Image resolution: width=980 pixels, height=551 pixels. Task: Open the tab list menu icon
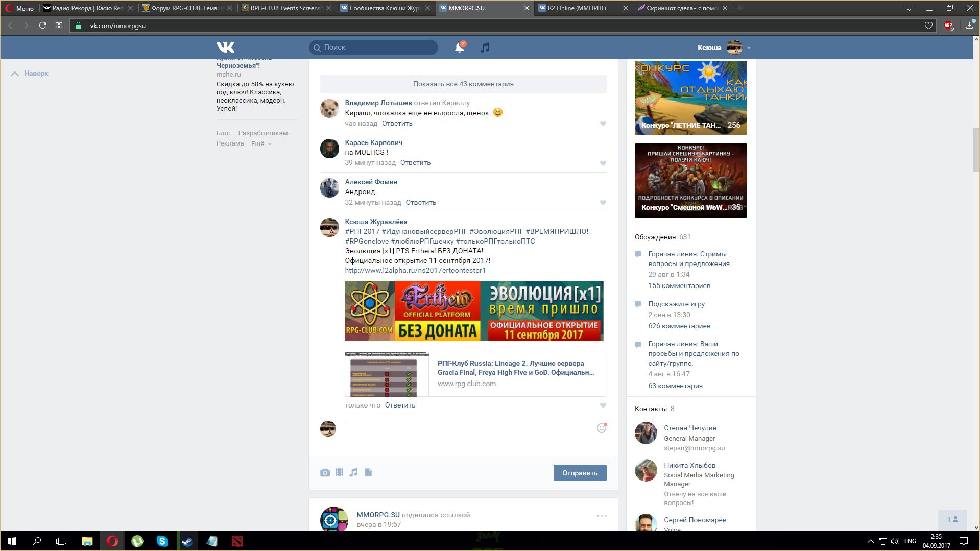pyautogui.click(x=909, y=8)
